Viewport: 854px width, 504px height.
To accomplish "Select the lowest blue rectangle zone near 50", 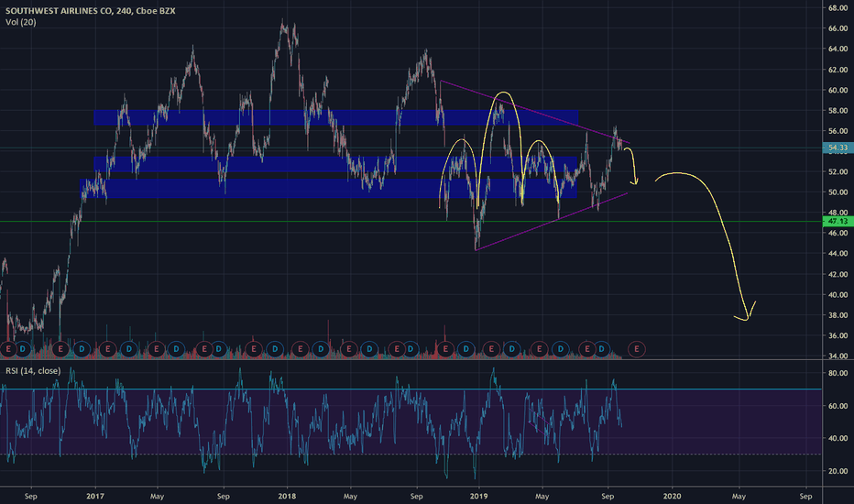I will tap(328, 189).
